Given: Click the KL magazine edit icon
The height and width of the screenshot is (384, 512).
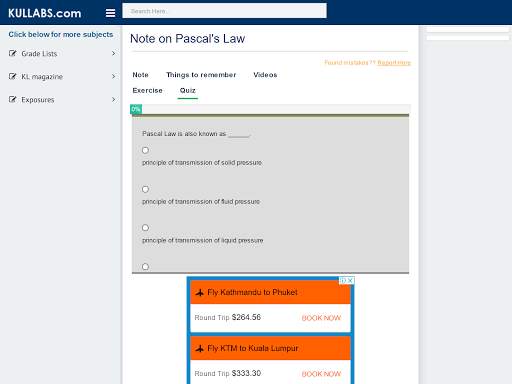Looking at the screenshot, I should point(13,76).
